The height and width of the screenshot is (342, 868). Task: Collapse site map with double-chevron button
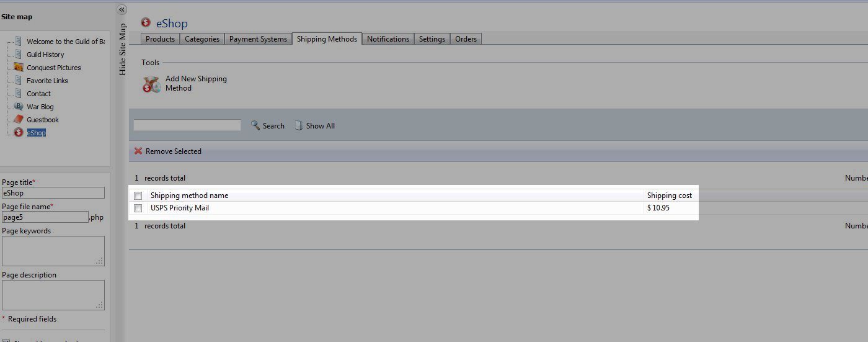122,9
